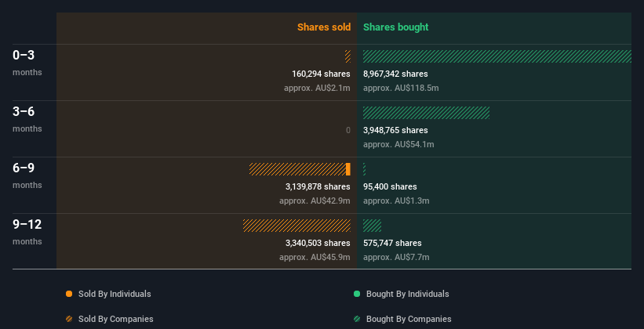Click the tiny 6–9 months bought bar
Image resolution: width=644 pixels, height=329 pixels.
click(x=364, y=169)
